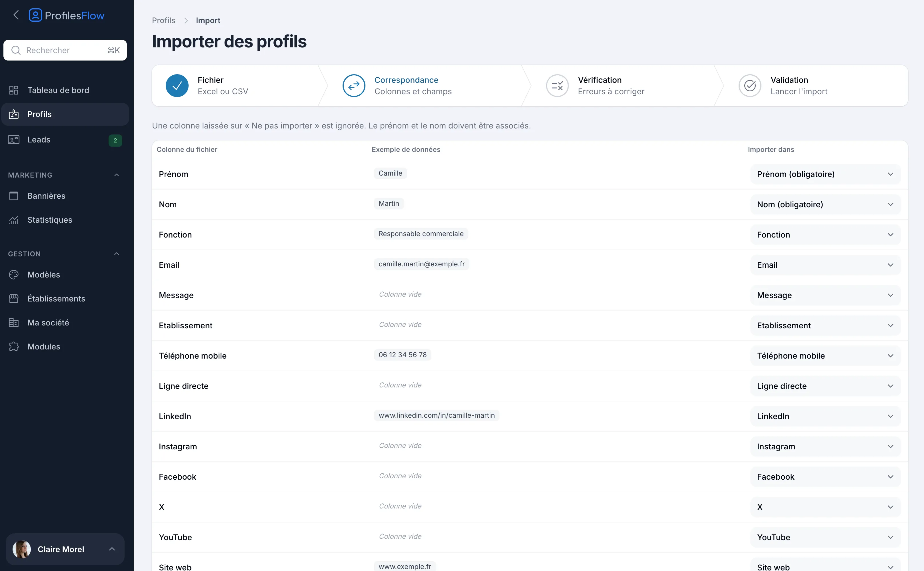The height and width of the screenshot is (571, 924).
Task: Click Claire Morel avatar photo
Action: point(22,549)
